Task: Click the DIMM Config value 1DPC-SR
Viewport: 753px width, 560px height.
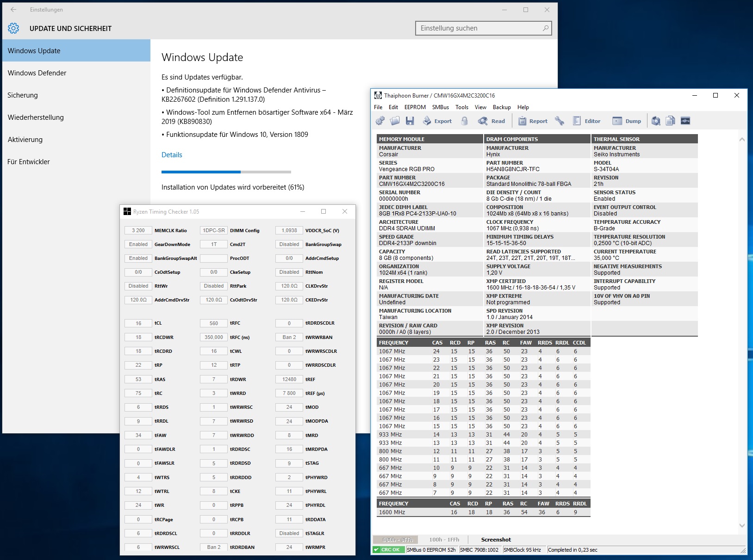Action: pyautogui.click(x=214, y=230)
